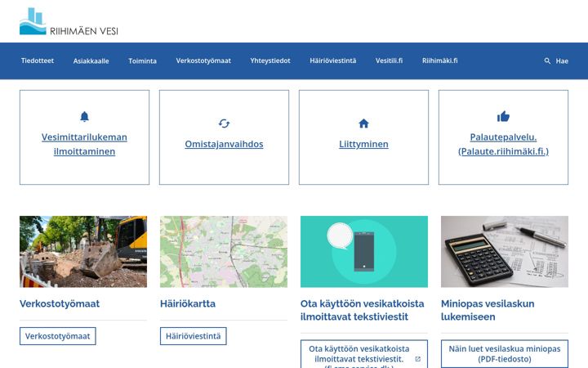The height and width of the screenshot is (368, 588).
Task: Open the Tiedotteet menu item
Action: point(38,61)
